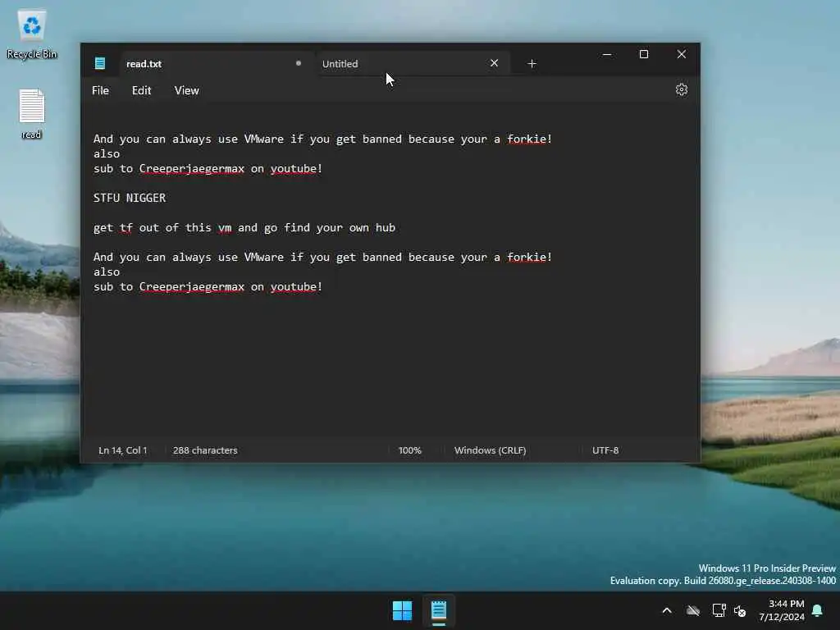
Task: Select the read file on the desktop
Action: (32, 113)
